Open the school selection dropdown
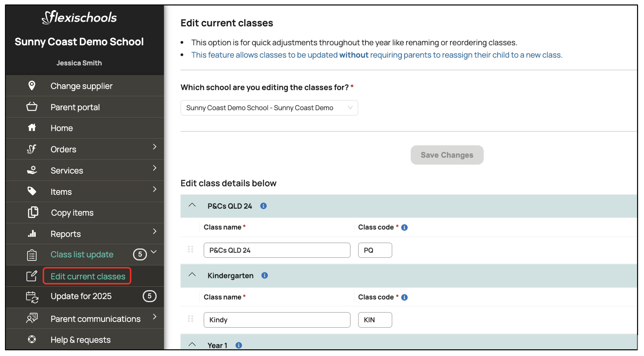Image resolution: width=644 pixels, height=356 pixels. click(x=269, y=108)
